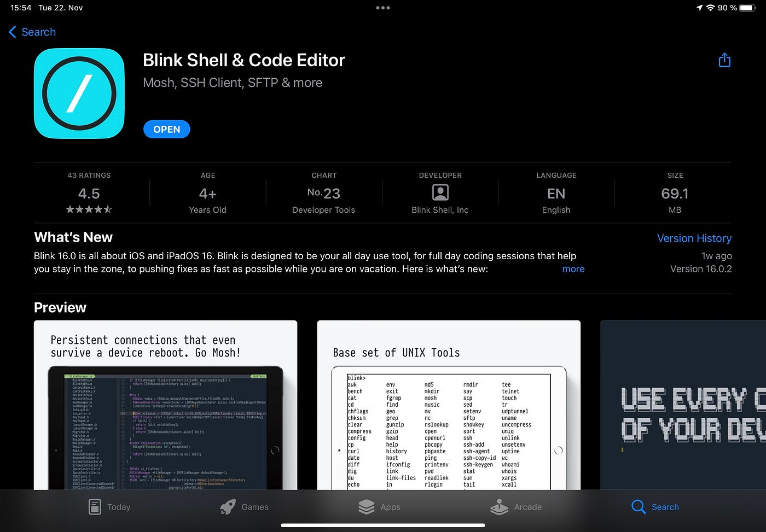Tap the home indicator bar
This screenshot has width=766, height=532.
pyautogui.click(x=383, y=525)
